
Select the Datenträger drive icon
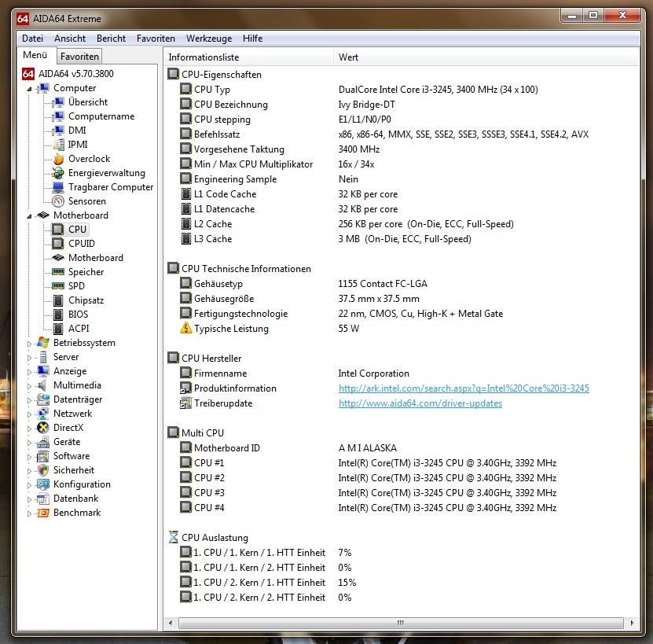point(43,399)
